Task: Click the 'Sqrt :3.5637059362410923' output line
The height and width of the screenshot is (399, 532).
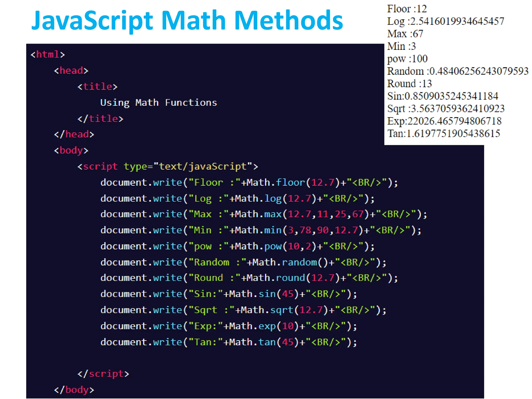Action: click(446, 109)
